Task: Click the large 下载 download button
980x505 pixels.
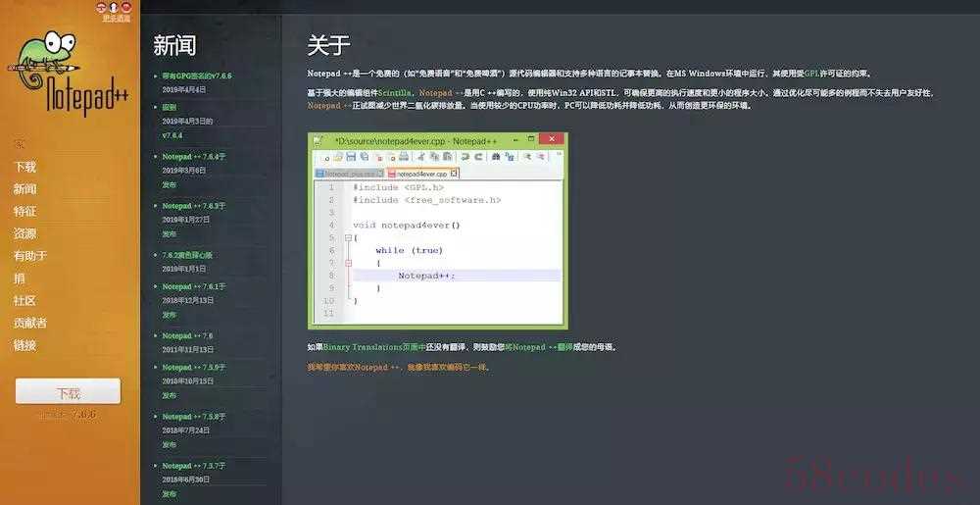Action: pyautogui.click(x=69, y=392)
